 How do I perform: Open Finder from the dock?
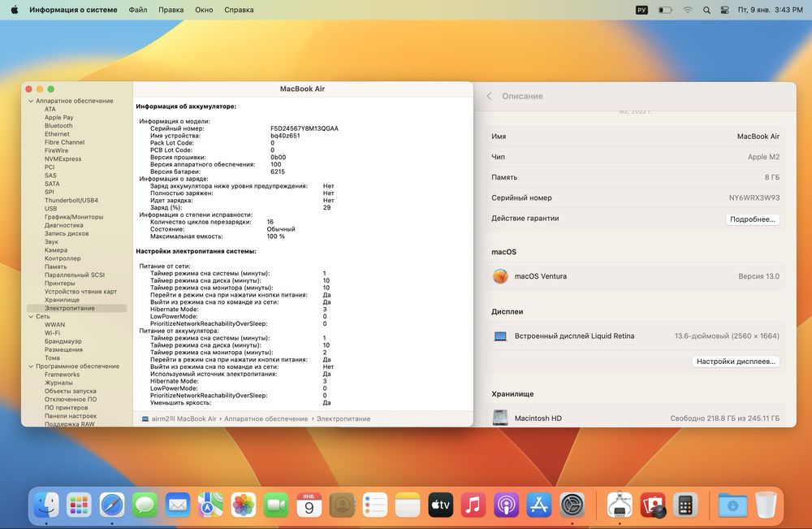(x=46, y=505)
